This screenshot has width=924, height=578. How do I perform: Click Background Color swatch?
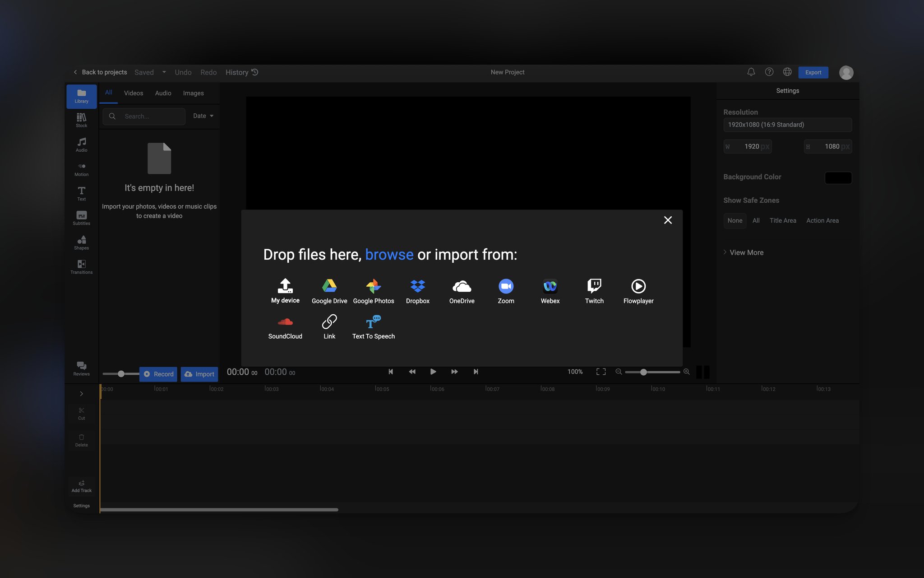click(x=838, y=177)
